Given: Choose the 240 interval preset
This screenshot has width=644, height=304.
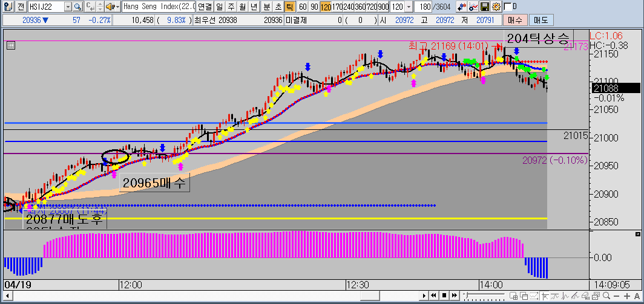Looking at the screenshot, I should click(349, 7).
